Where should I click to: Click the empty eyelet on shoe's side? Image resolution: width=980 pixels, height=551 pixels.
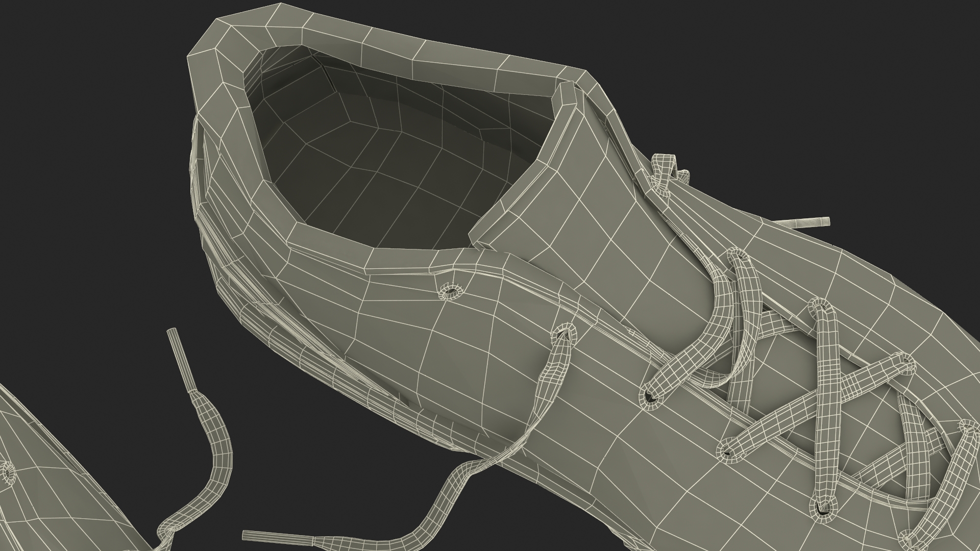[x=451, y=292]
